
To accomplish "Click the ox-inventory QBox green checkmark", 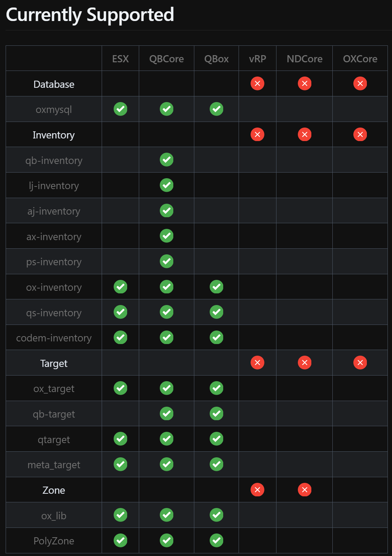I will (x=216, y=287).
